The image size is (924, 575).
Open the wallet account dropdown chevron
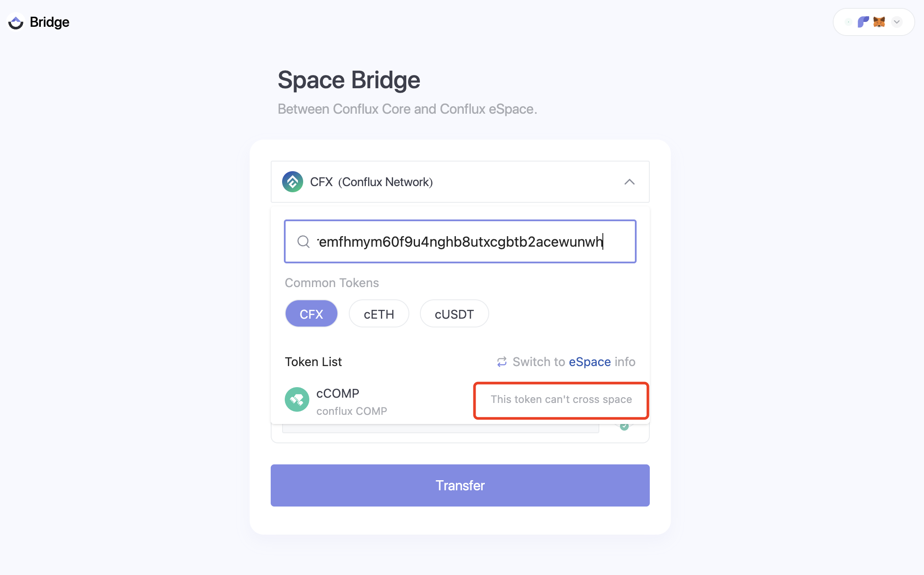coord(897,22)
